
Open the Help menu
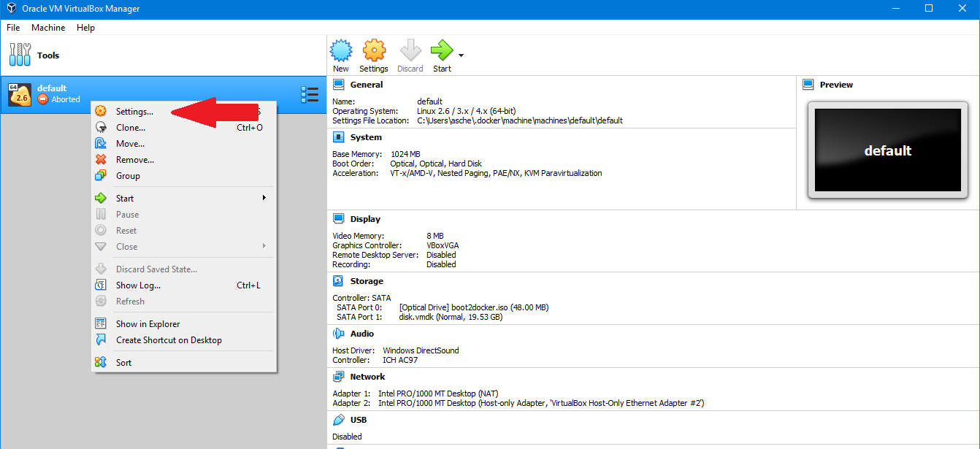point(85,28)
